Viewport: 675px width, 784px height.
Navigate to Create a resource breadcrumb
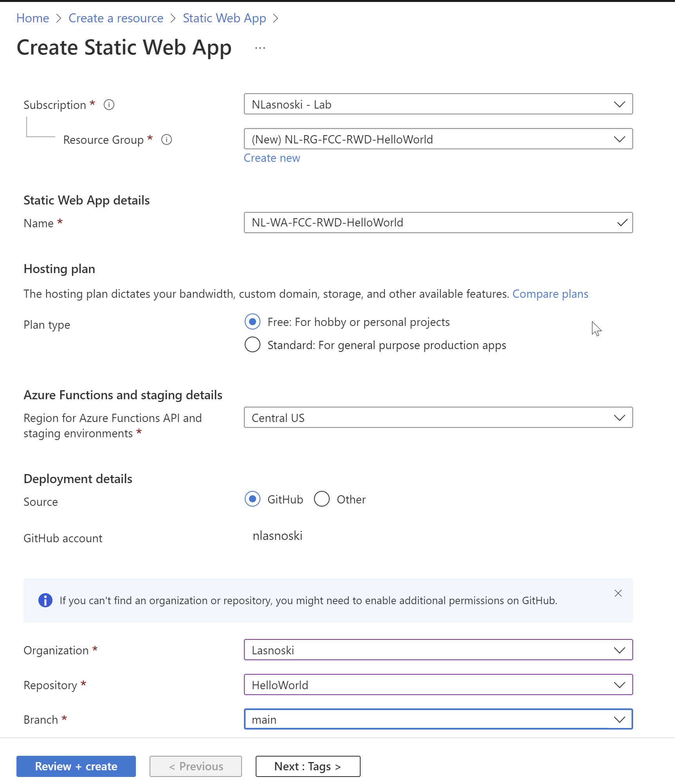pos(116,18)
